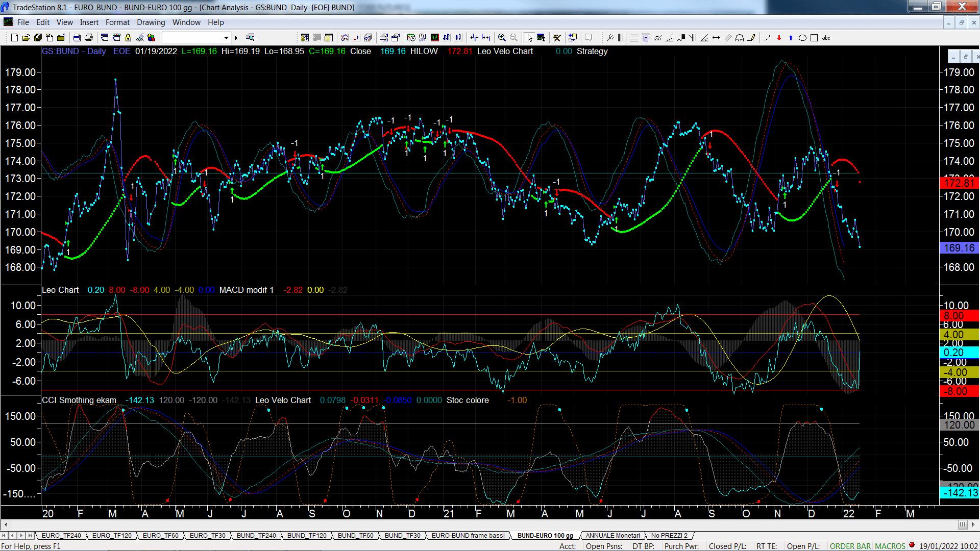Click the Zoom Out magnifier icon
This screenshot has width=980, height=551.
tap(513, 37)
